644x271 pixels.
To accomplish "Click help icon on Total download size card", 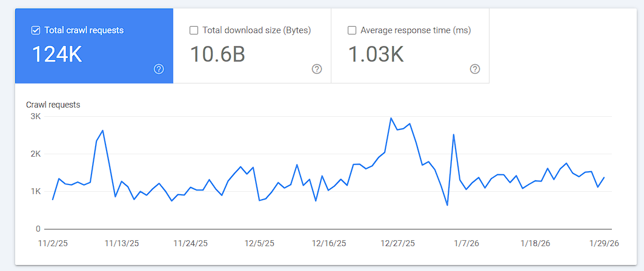I will pos(317,69).
